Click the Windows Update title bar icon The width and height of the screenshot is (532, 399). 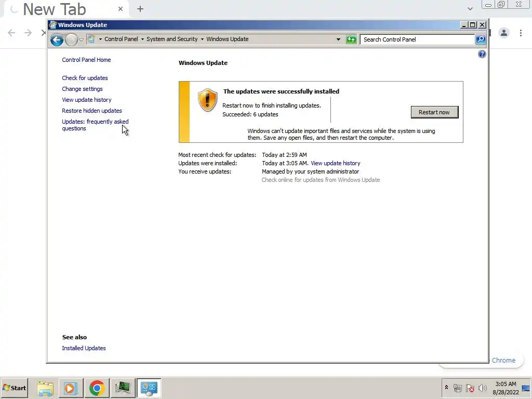click(x=52, y=25)
